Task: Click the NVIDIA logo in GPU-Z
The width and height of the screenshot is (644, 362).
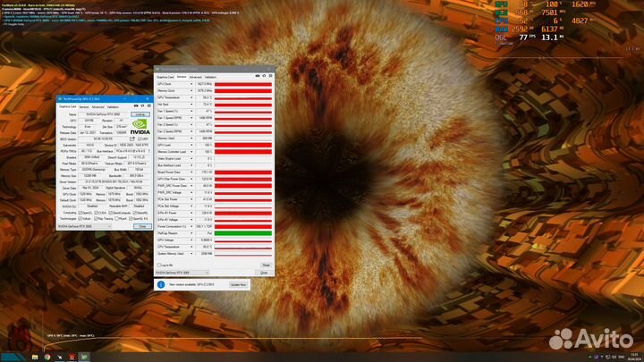Action: (x=140, y=127)
